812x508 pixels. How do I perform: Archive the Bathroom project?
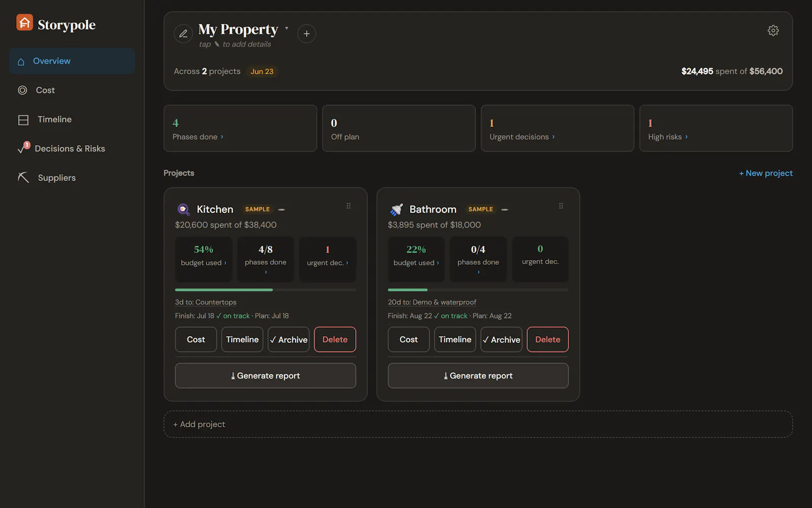pos(501,339)
